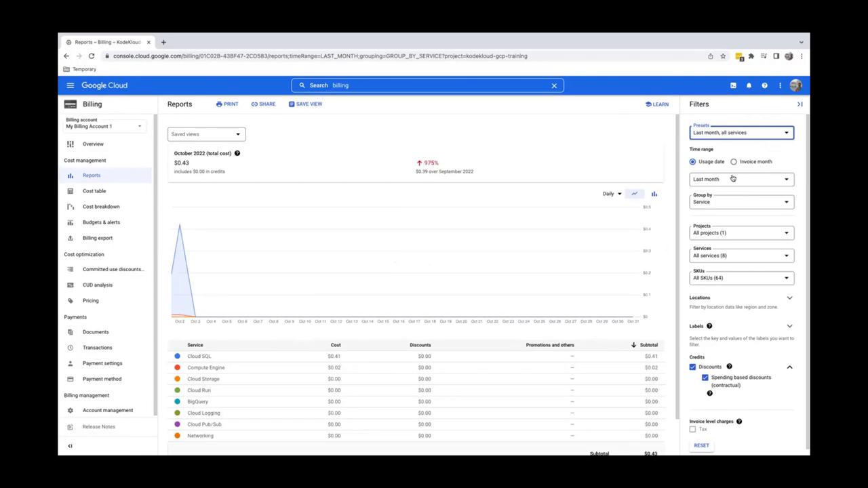Screen dimensions: 868x488
Task: Open the notifications bell
Action: (x=749, y=85)
